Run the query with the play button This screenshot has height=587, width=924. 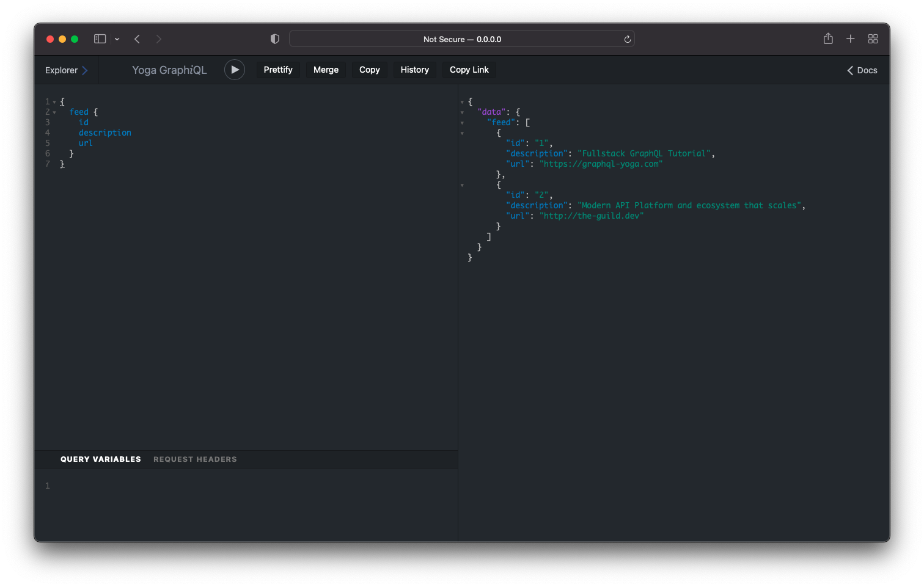click(x=235, y=69)
